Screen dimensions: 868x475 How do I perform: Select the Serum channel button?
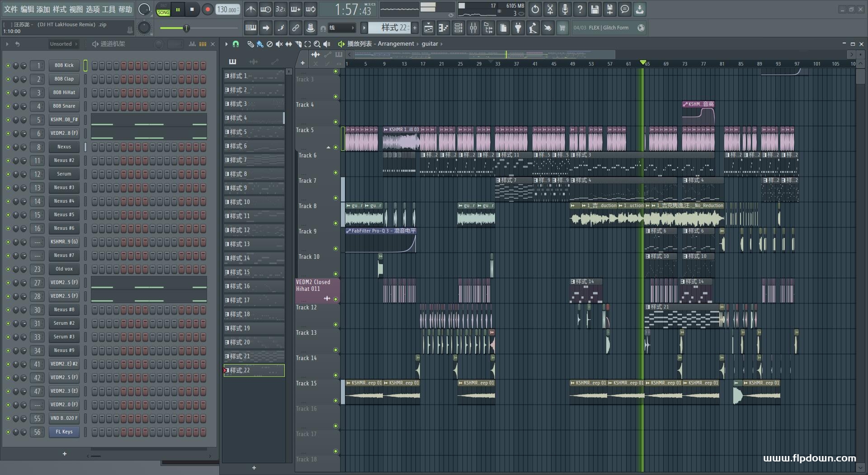64,174
